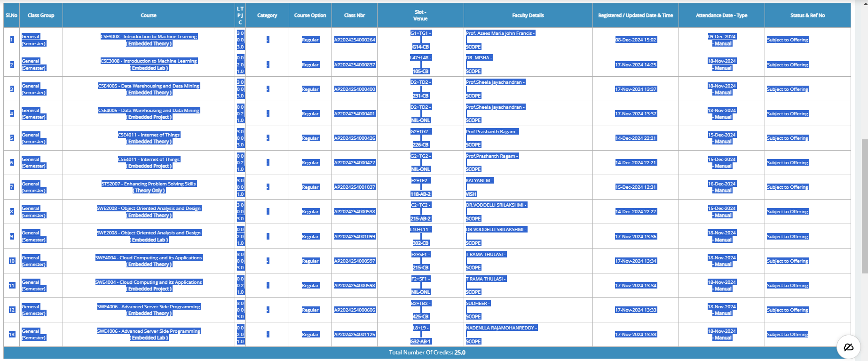Click the Class Group column header

click(41, 16)
